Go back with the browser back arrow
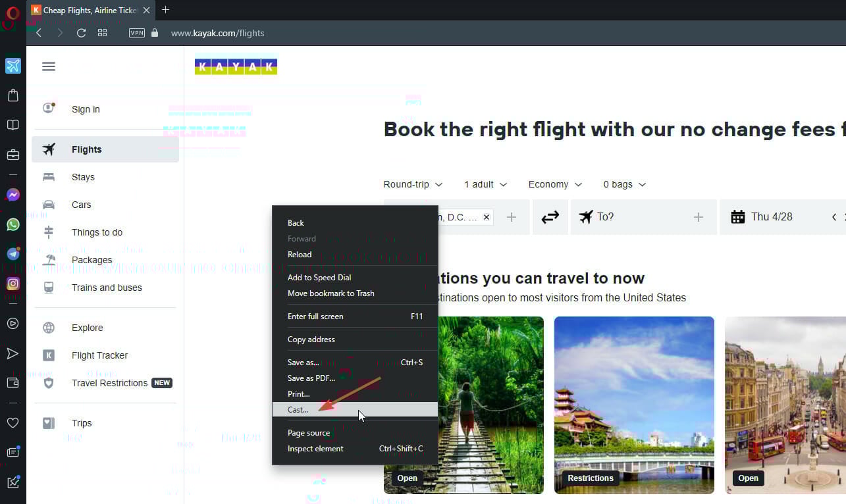This screenshot has width=846, height=504. pyautogui.click(x=39, y=33)
